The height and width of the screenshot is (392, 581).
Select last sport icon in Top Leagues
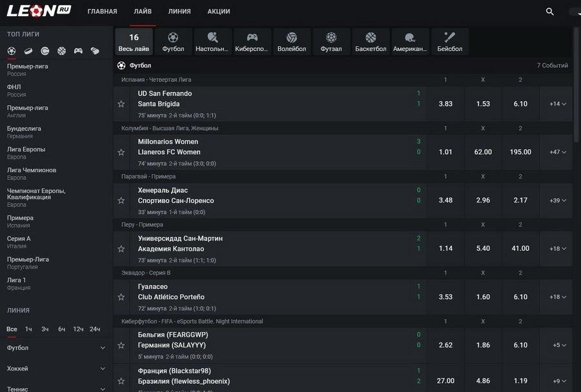(95, 51)
